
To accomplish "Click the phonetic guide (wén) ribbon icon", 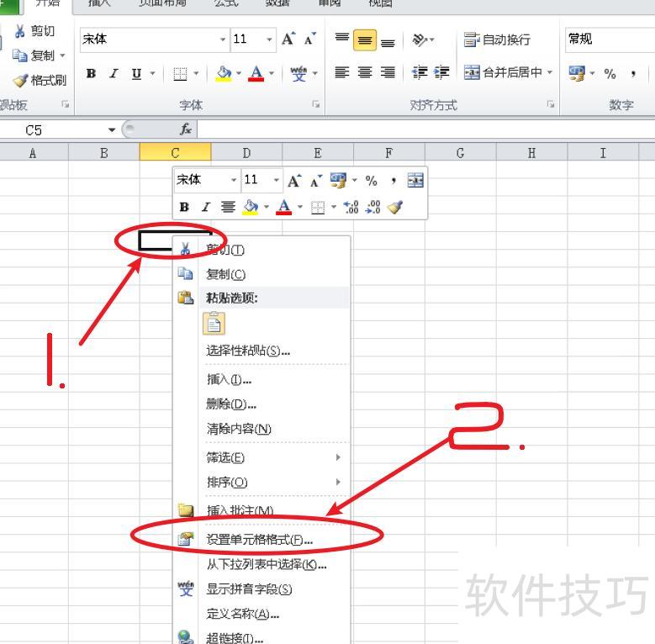I will (298, 74).
